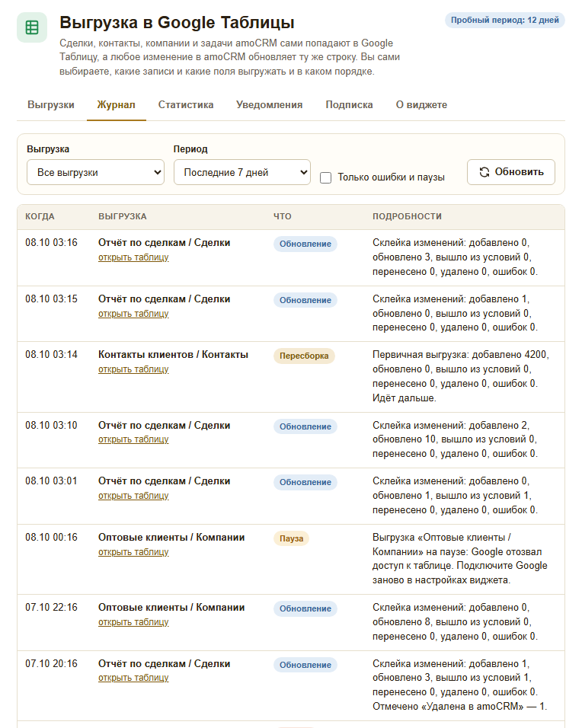The width and height of the screenshot is (582, 728).
Task: Click the timestamp 08.10 03:15
Action: tap(52, 299)
